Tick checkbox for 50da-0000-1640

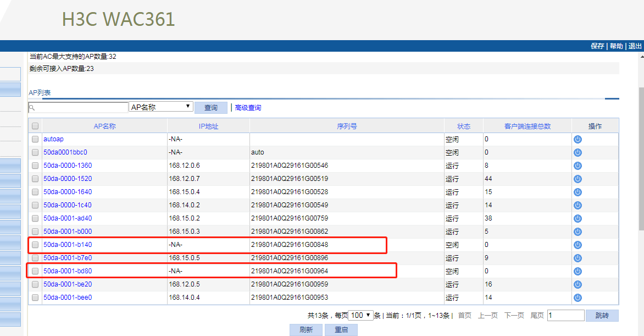pos(35,192)
